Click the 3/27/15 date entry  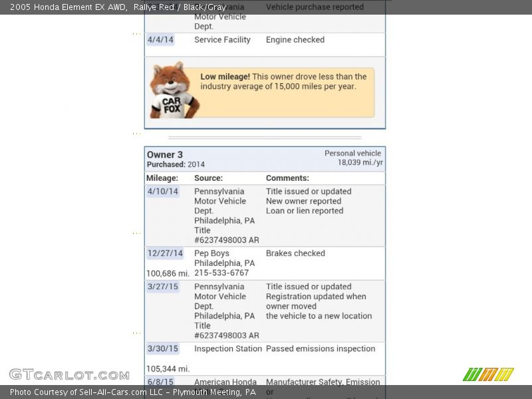[x=163, y=287]
